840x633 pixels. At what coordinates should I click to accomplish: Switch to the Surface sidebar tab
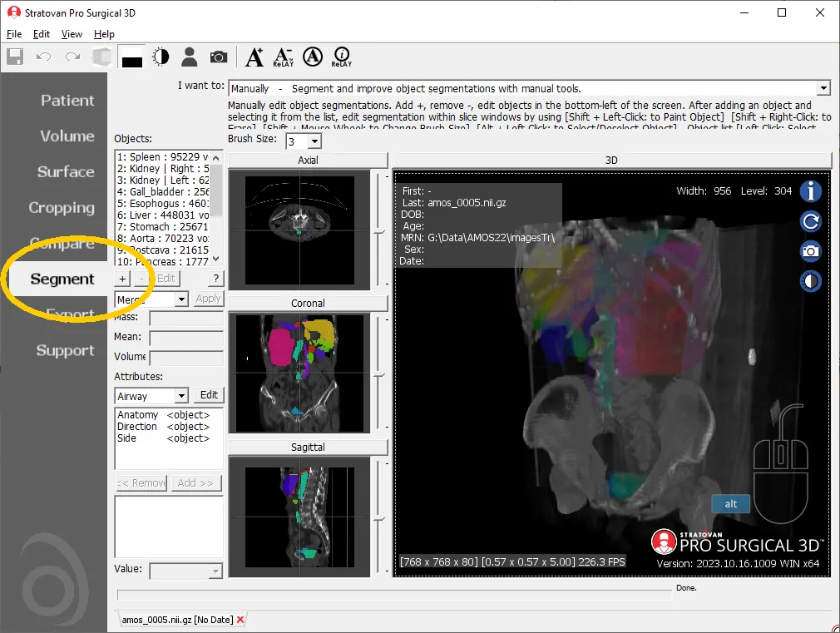click(65, 172)
